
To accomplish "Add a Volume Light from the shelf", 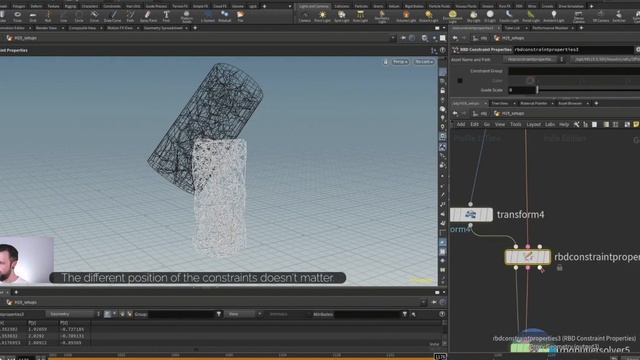I will coord(406,16).
